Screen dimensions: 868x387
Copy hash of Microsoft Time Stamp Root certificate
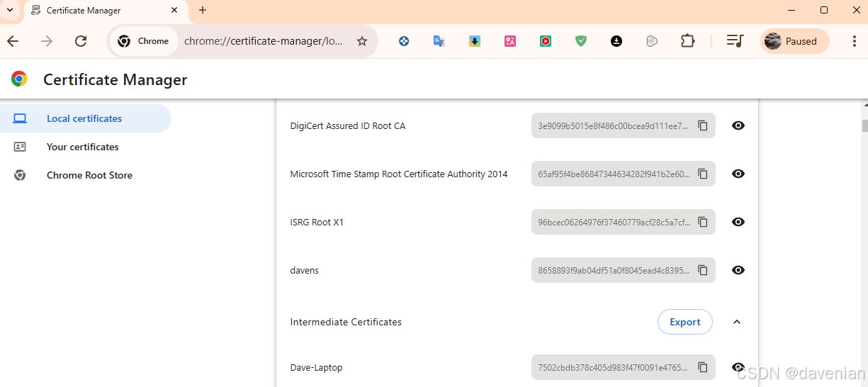(703, 174)
